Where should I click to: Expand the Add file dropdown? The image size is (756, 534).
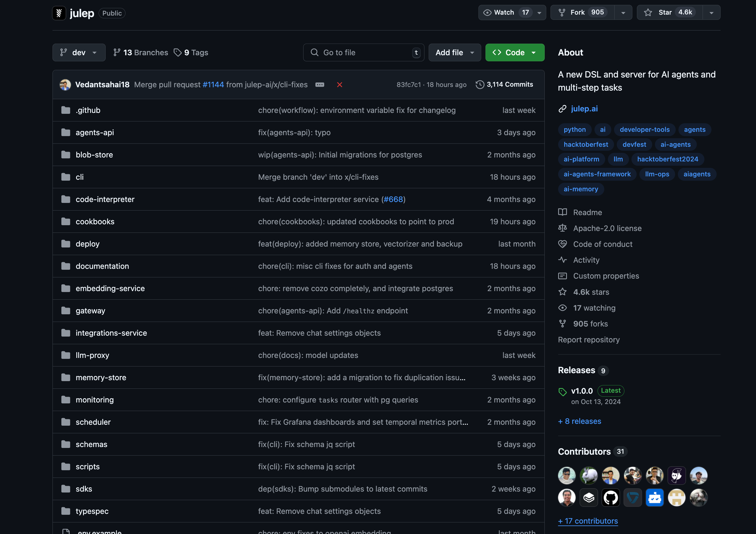(x=454, y=53)
